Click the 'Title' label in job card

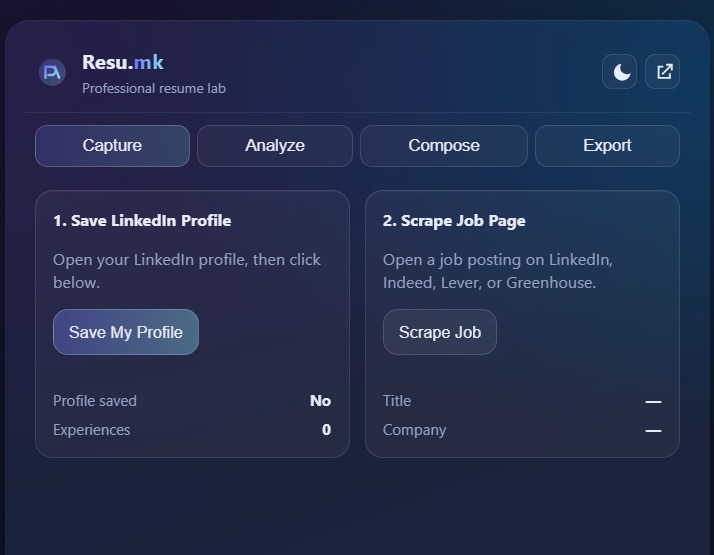click(397, 401)
